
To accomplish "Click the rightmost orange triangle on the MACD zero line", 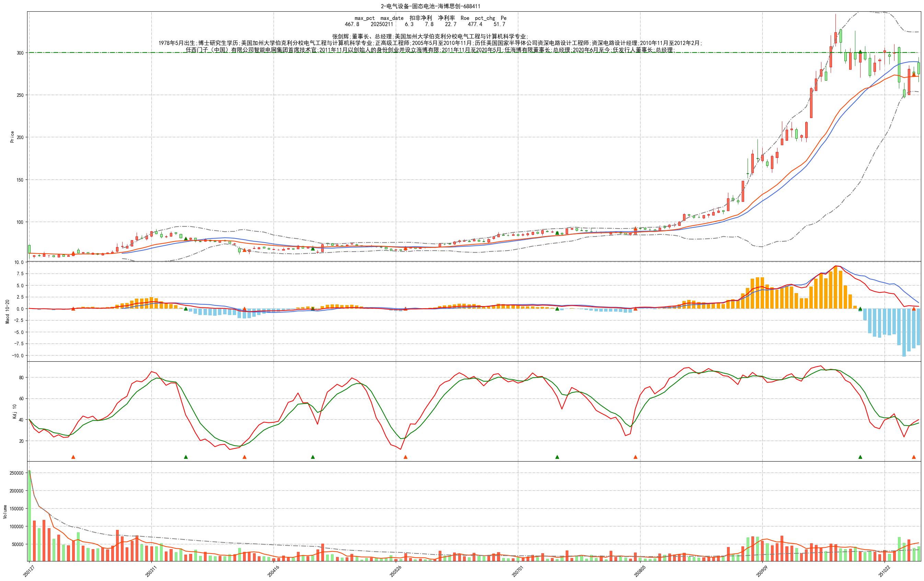I will pyautogui.click(x=914, y=309).
